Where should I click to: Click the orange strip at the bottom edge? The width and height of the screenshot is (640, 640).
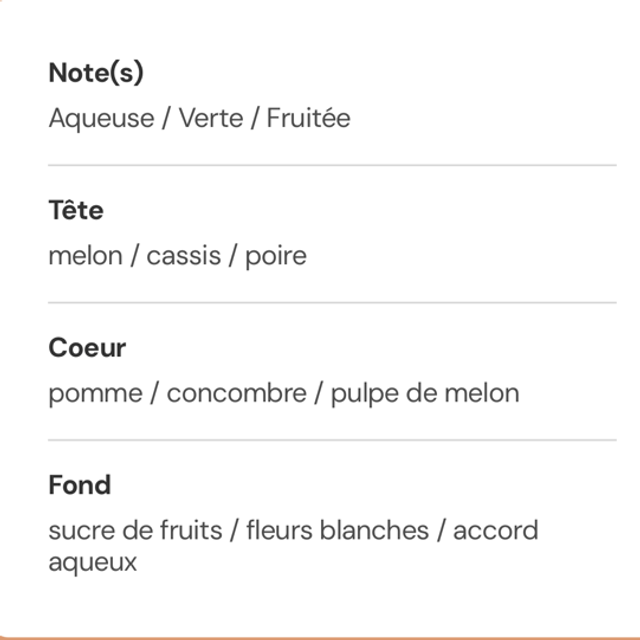[x=320, y=636]
